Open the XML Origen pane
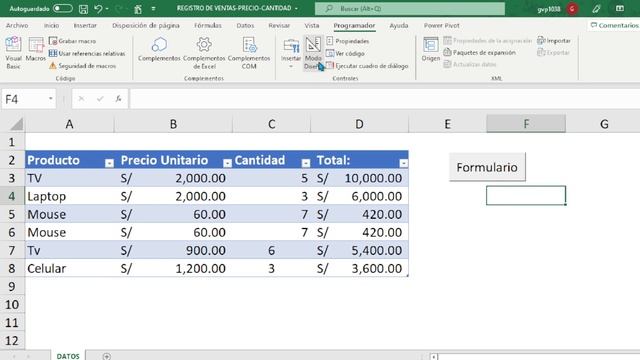The width and height of the screenshot is (640, 360). point(431,50)
